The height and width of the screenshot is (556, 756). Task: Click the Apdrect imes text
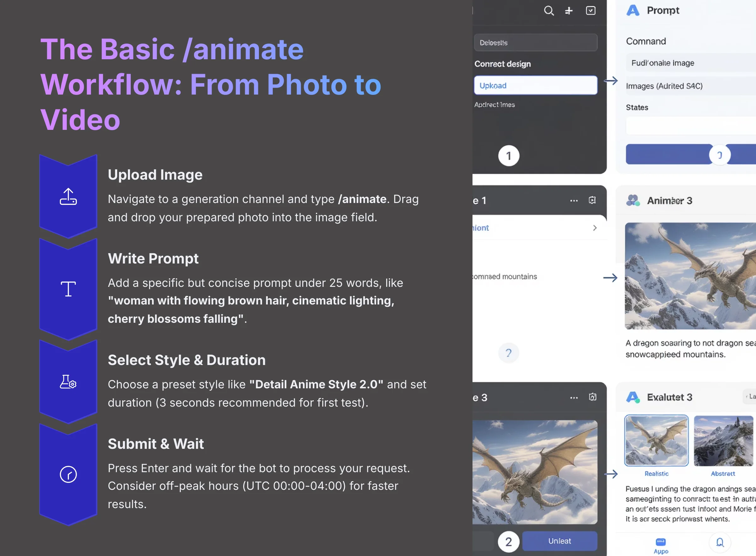494,105
